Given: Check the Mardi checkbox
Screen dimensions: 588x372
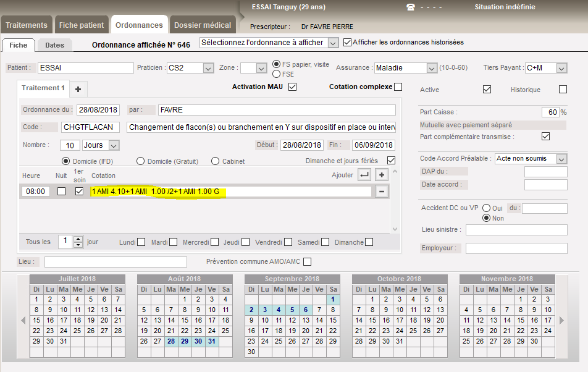Looking at the screenshot, I should click(x=173, y=242).
